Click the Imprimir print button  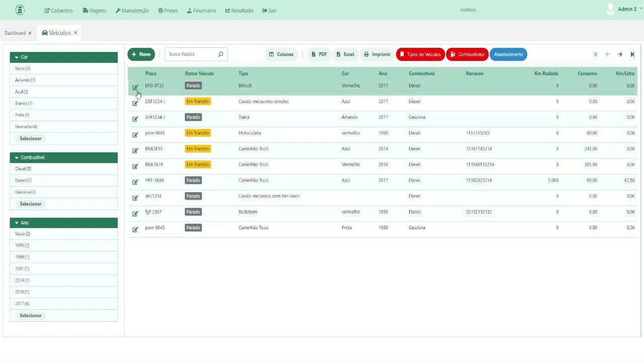(x=377, y=54)
